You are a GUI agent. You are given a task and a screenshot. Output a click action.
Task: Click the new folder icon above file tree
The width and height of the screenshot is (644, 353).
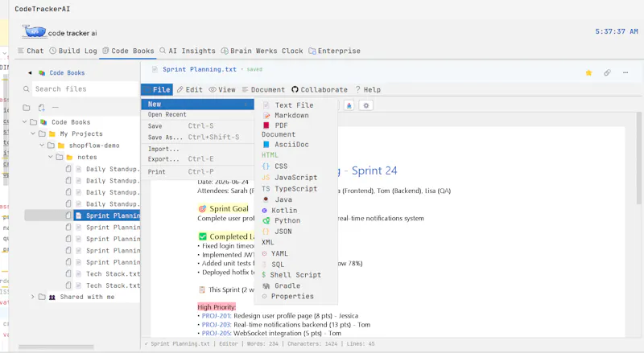pyautogui.click(x=27, y=108)
